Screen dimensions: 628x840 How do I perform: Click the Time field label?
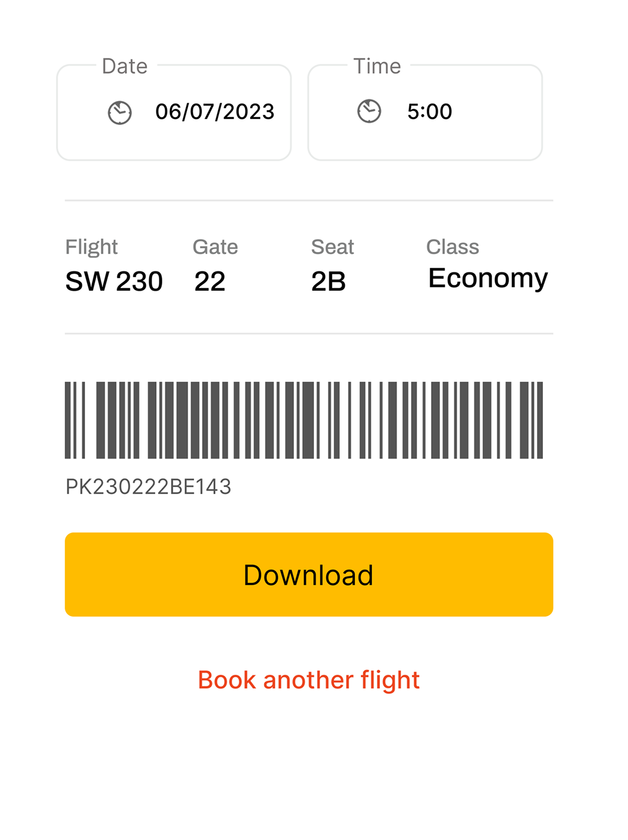coord(377,67)
